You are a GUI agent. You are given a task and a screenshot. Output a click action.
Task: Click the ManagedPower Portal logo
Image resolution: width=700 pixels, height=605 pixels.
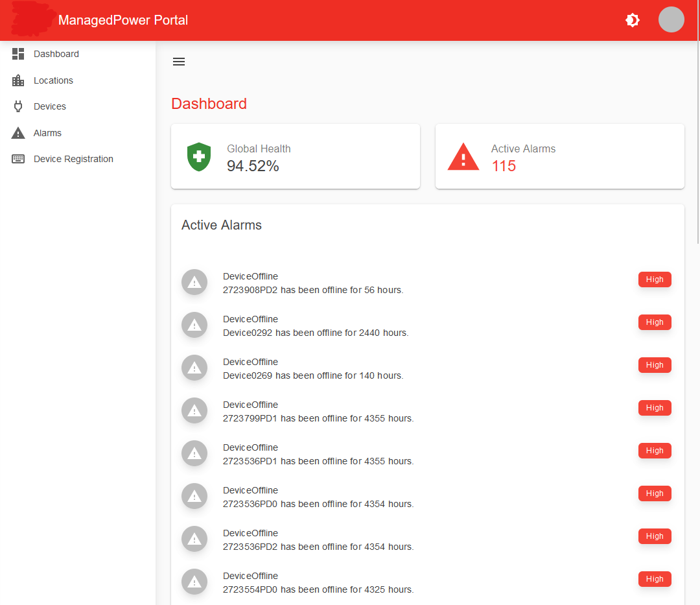coord(32,19)
